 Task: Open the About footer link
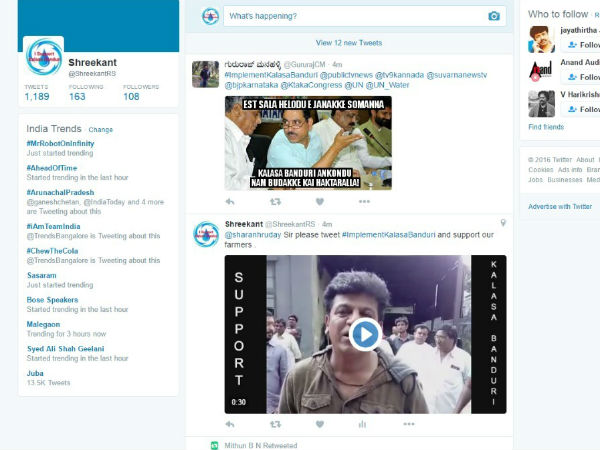tap(585, 160)
